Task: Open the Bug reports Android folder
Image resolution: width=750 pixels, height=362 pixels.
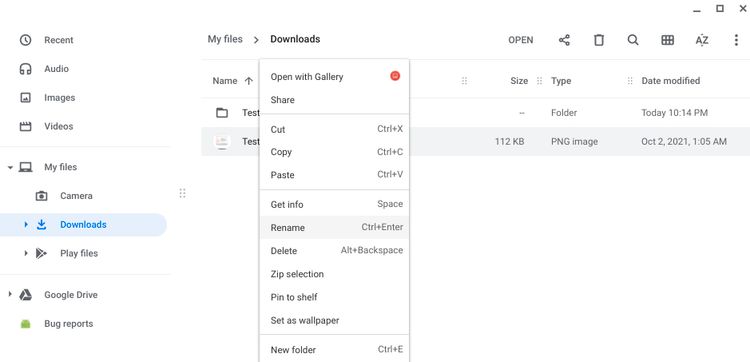Action: [x=68, y=324]
